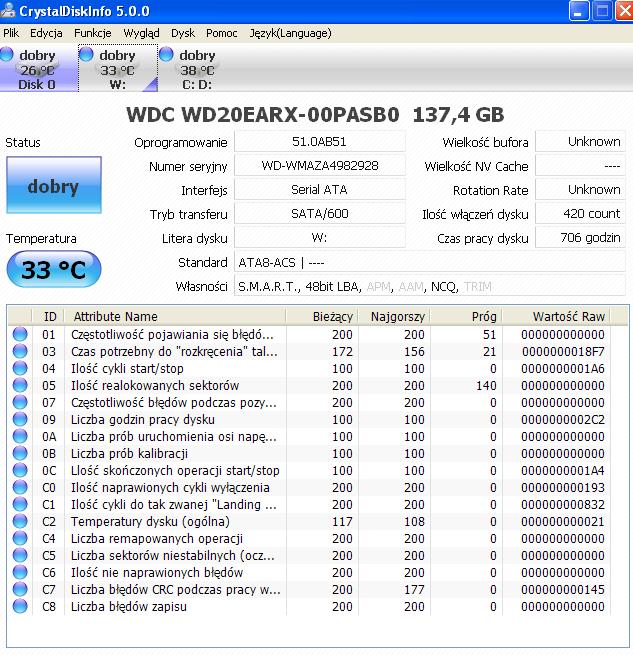Click the blue status orb for attribute 0C

[x=20, y=470]
